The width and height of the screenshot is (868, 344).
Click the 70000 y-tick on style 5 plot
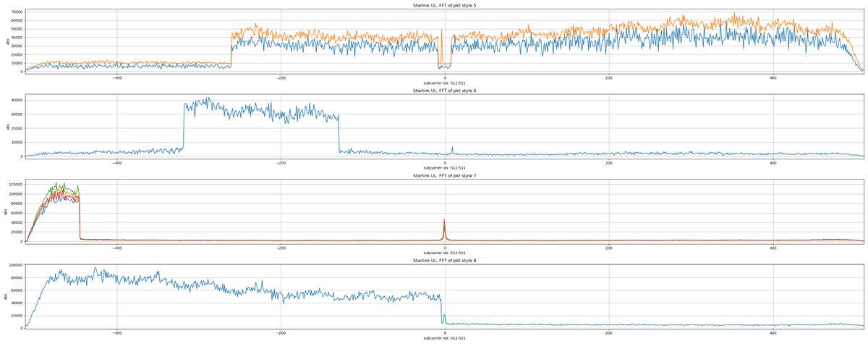point(16,12)
